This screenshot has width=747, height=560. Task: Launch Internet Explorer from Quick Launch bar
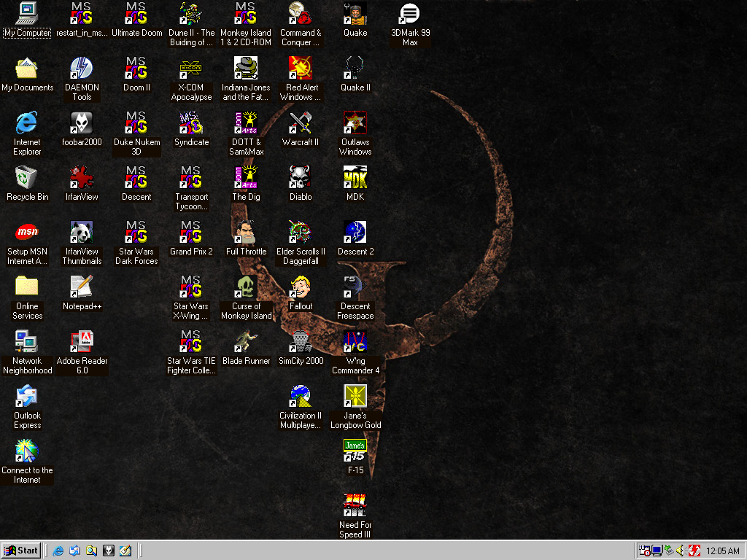coord(58,551)
